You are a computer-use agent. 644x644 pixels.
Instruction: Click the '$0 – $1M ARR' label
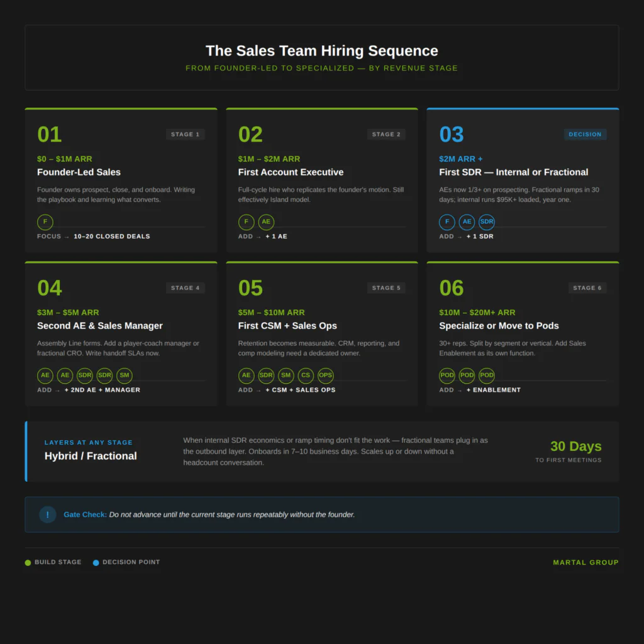click(65, 159)
